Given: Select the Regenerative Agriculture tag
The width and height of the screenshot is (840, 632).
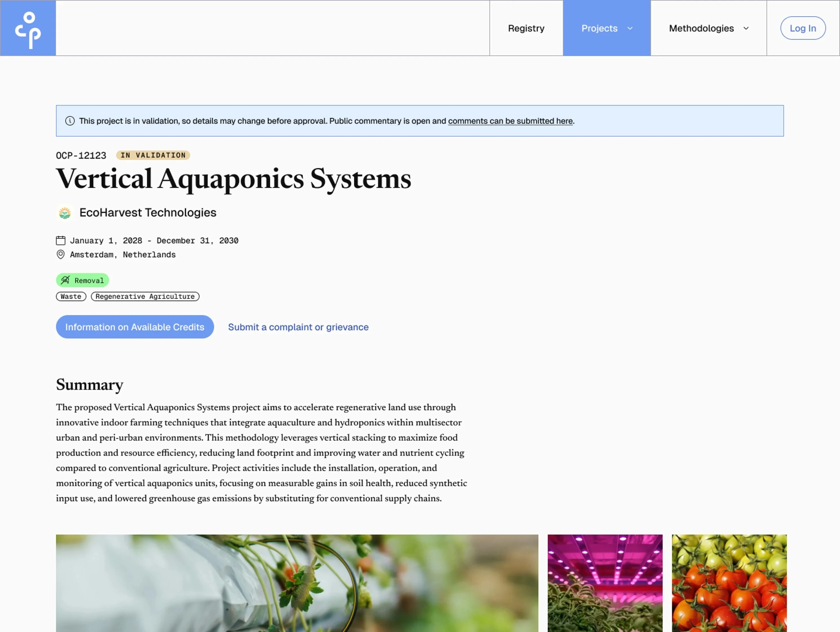Looking at the screenshot, I should 145,296.
